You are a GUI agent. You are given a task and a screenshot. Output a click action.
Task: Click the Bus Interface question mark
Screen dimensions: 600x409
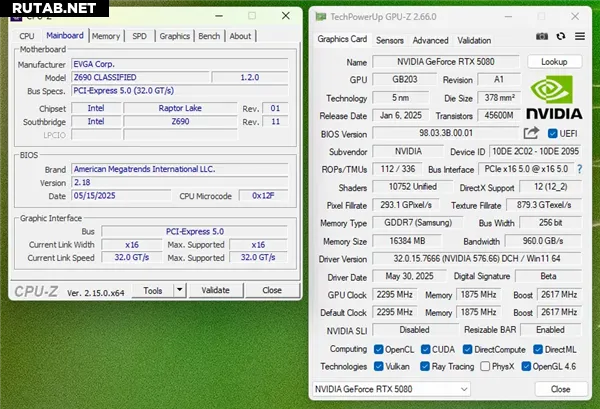click(x=580, y=169)
